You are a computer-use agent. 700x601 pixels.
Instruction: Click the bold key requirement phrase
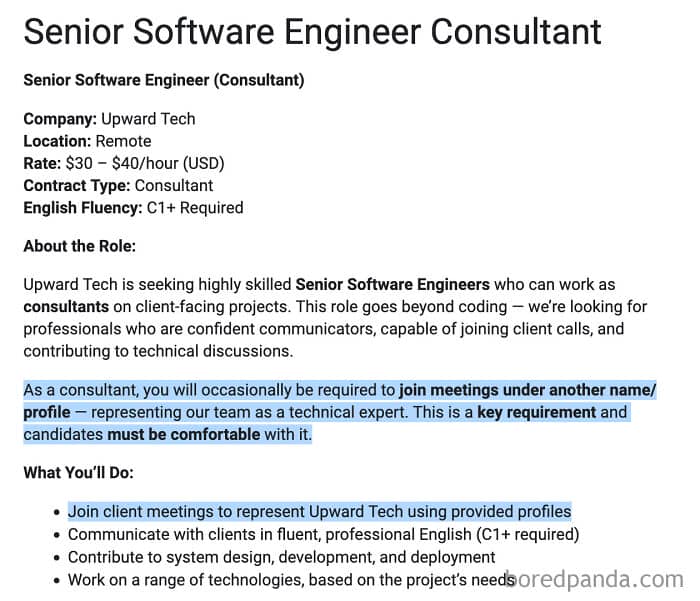(x=537, y=412)
